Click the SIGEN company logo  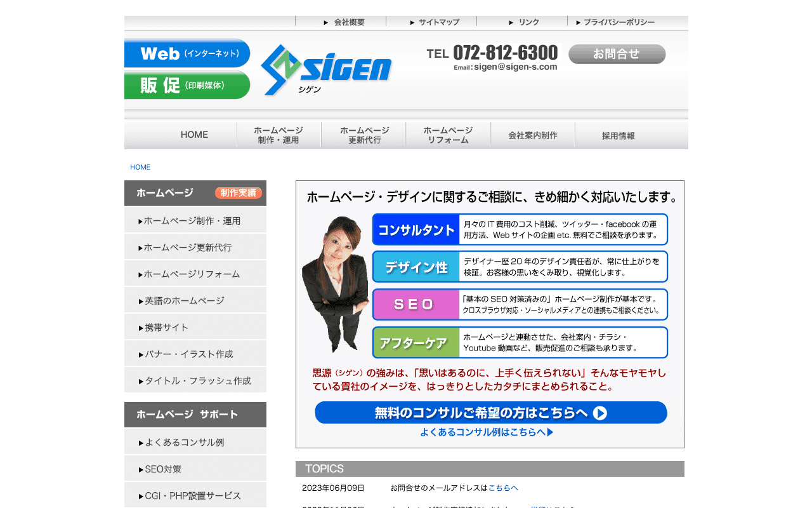[326, 70]
